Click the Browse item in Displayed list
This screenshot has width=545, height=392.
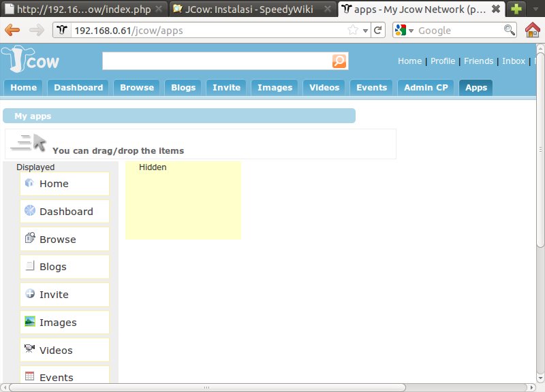pyautogui.click(x=65, y=240)
